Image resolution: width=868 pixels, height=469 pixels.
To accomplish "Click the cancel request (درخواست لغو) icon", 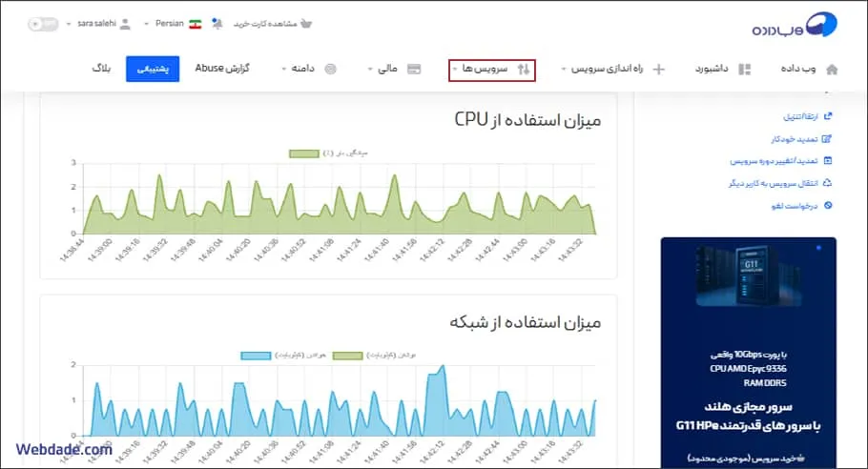I will [x=827, y=205].
